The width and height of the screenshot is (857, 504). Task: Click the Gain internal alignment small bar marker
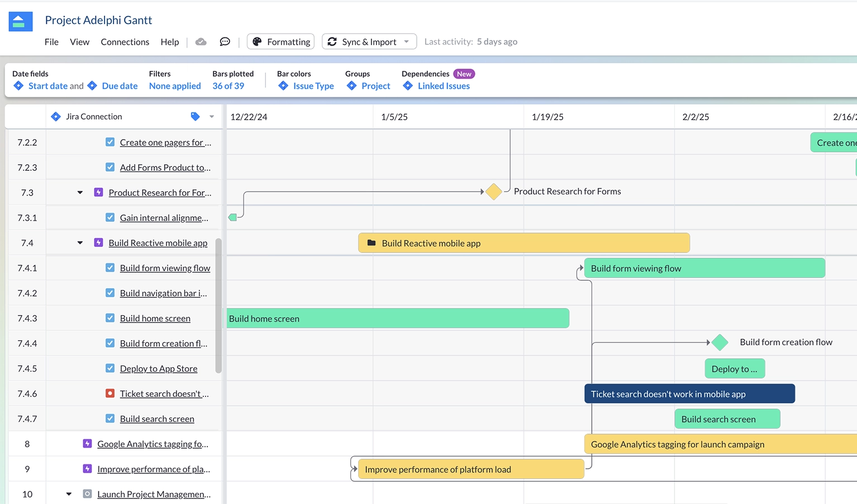tap(233, 217)
